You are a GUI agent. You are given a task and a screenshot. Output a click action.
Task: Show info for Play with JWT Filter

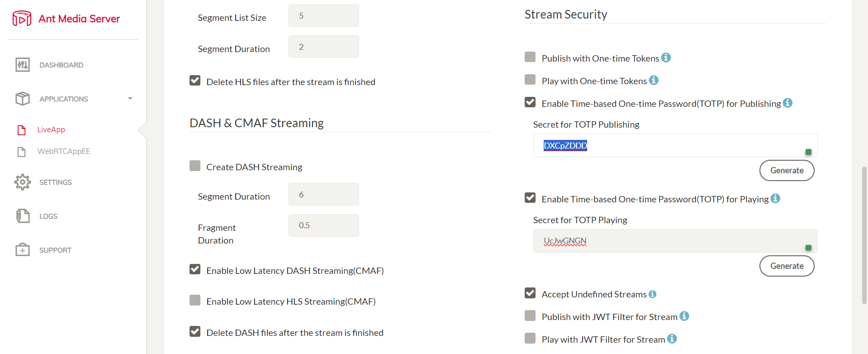[672, 339]
